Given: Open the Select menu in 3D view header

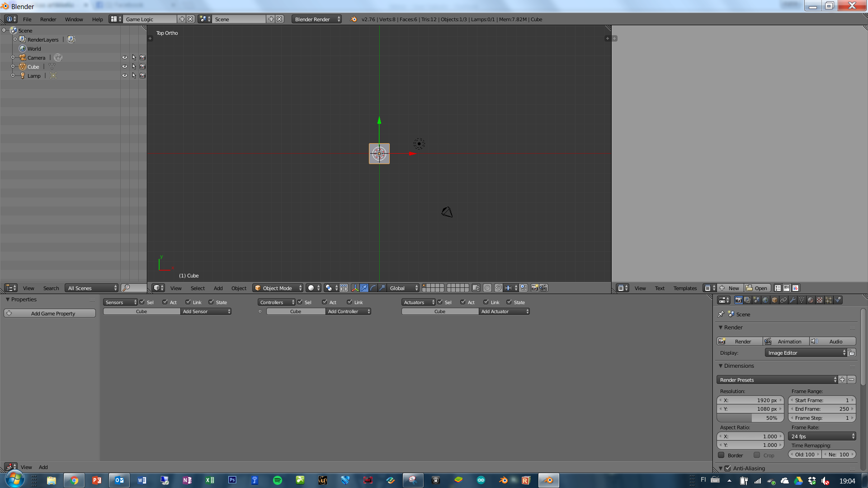Looking at the screenshot, I should pos(198,288).
